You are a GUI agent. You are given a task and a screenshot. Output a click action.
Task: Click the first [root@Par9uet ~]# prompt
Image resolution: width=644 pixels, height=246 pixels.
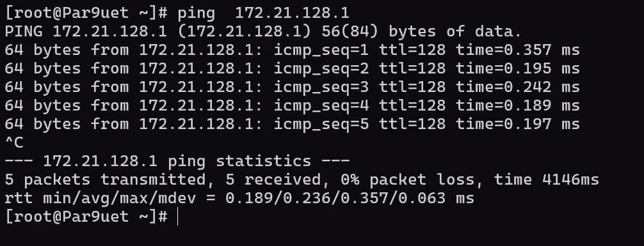coord(86,13)
